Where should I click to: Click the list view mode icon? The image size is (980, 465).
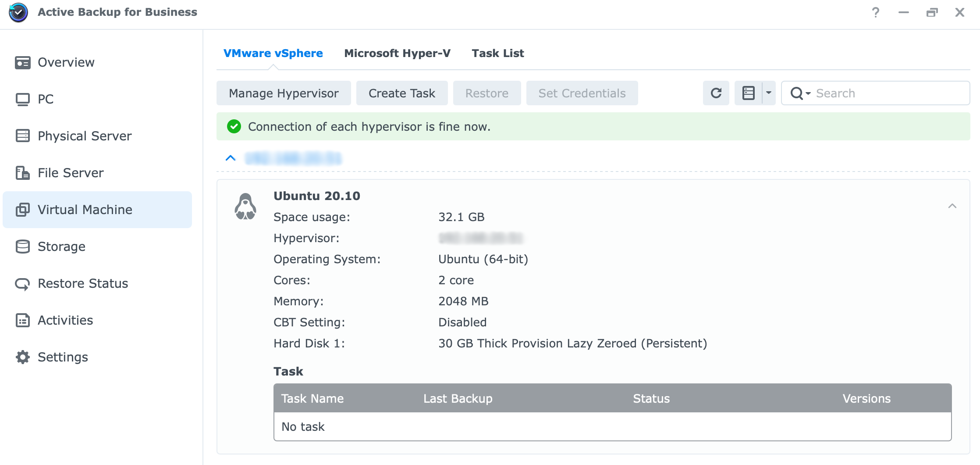point(749,93)
